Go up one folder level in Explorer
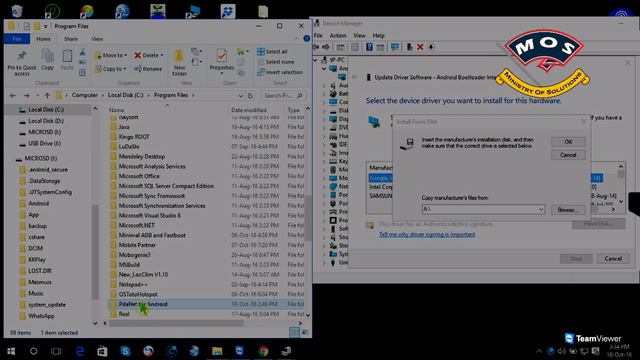 point(47,96)
